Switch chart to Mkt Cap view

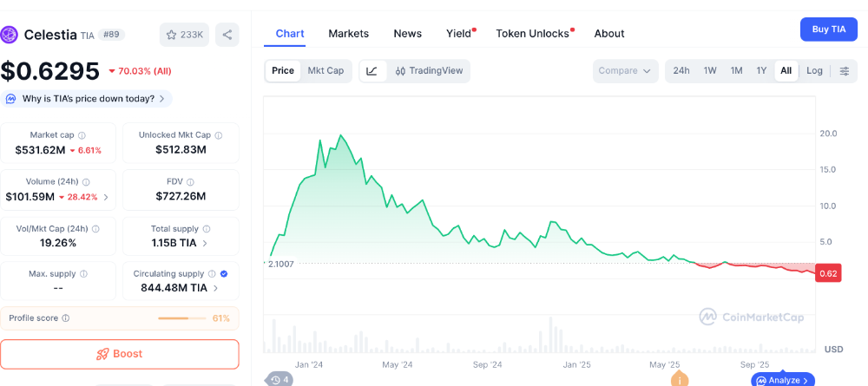tap(325, 71)
